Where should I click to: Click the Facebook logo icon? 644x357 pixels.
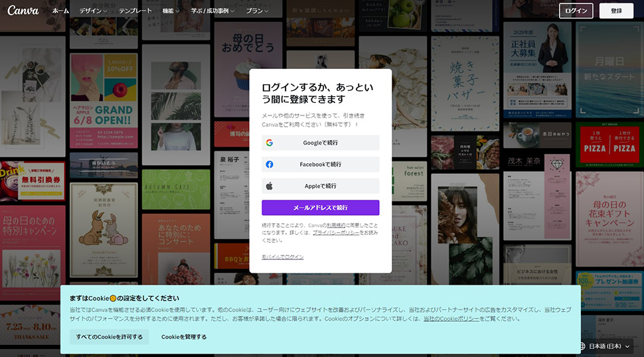point(270,165)
